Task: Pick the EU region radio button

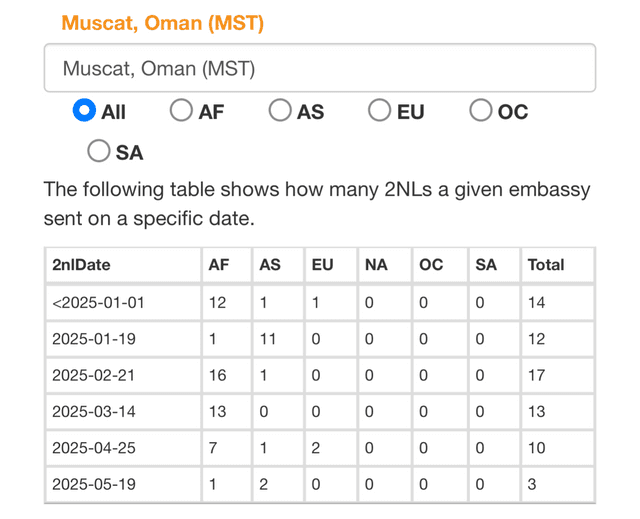Action: click(x=380, y=110)
